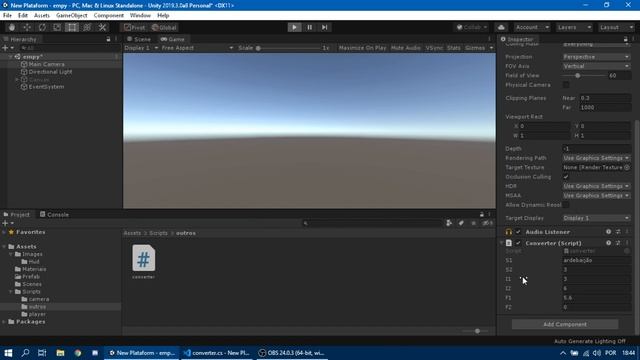Image resolution: width=640 pixels, height=360 pixels.
Task: Open Converter script help icon
Action: pyautogui.click(x=608, y=243)
